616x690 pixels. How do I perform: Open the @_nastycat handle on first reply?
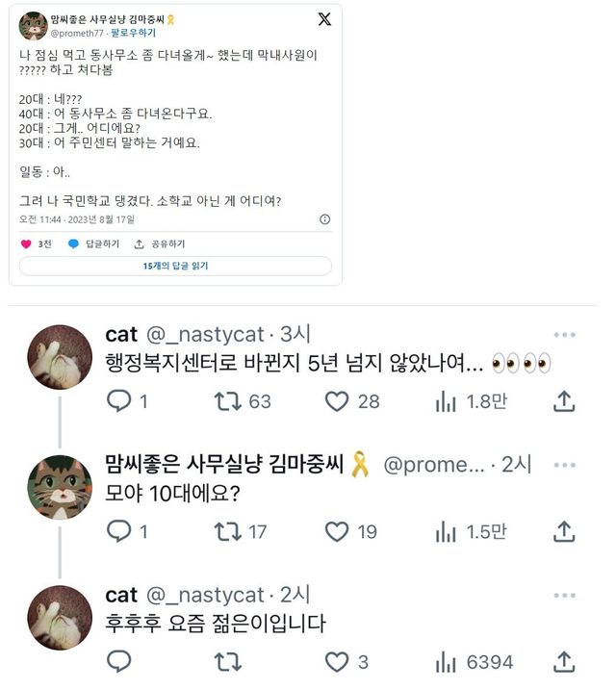point(204,335)
